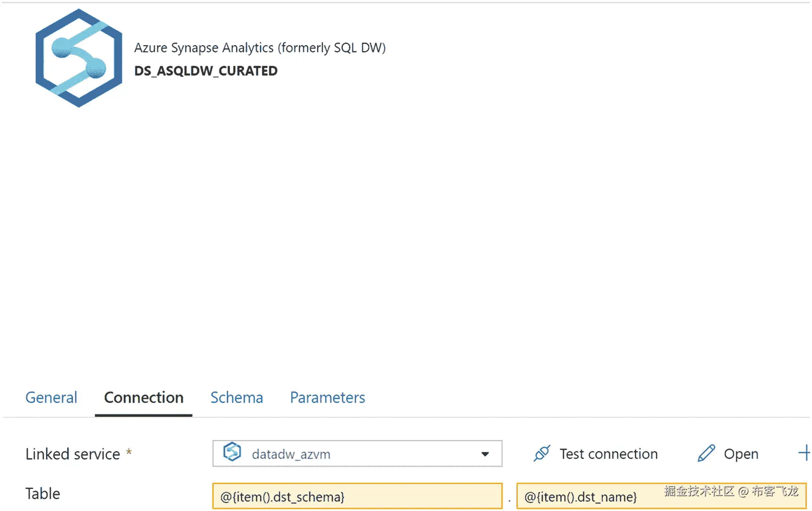Switch to the General tab
Image resolution: width=812 pixels, height=511 pixels.
point(51,397)
